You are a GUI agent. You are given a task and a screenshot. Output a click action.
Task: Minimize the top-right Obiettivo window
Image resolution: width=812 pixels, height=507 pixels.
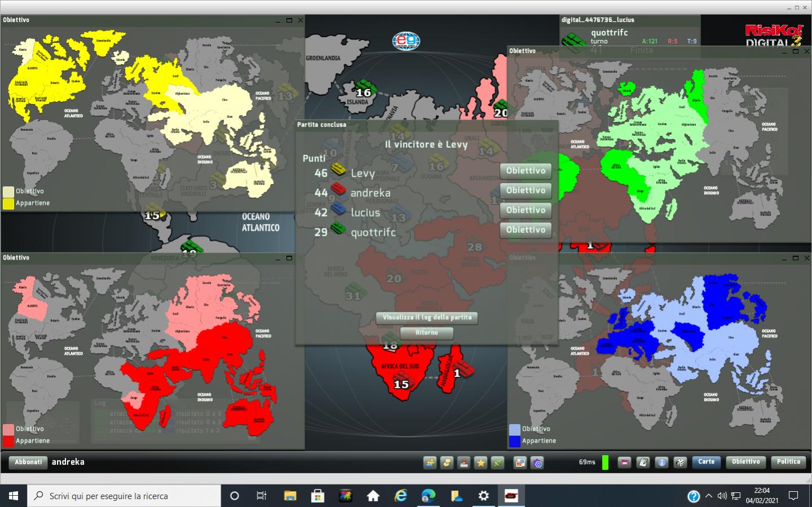tap(784, 52)
